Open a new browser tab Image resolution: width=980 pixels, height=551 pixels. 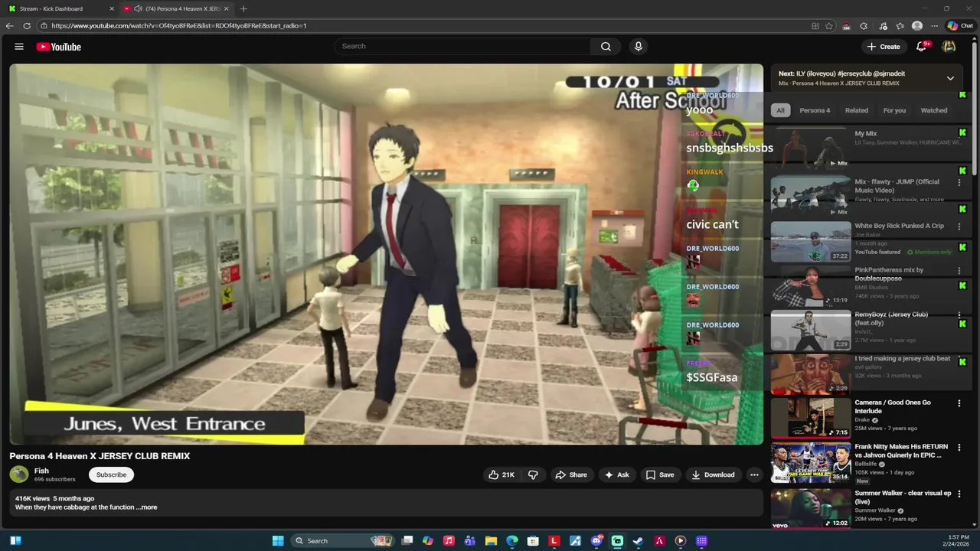point(243,8)
